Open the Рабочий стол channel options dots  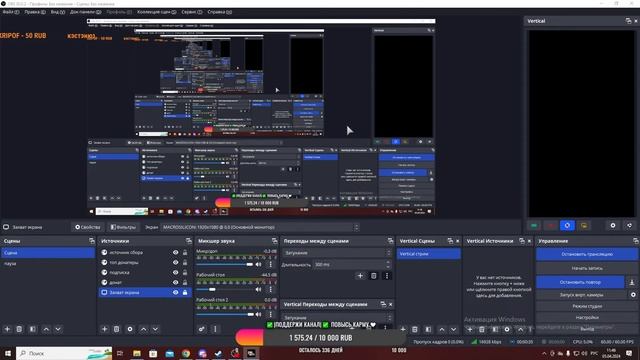click(x=270, y=289)
